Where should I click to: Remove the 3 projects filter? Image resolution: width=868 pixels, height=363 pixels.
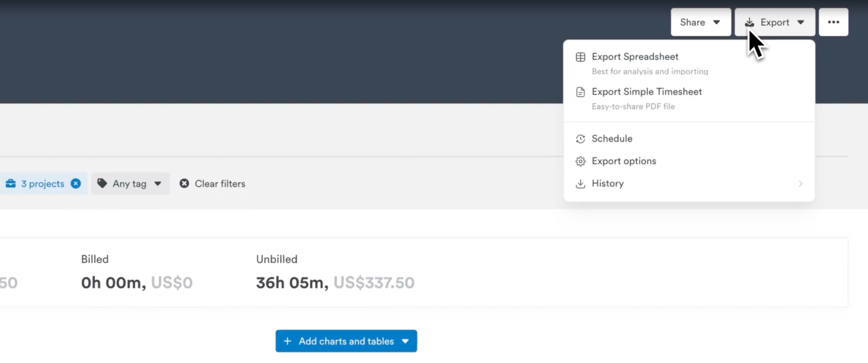tap(76, 183)
